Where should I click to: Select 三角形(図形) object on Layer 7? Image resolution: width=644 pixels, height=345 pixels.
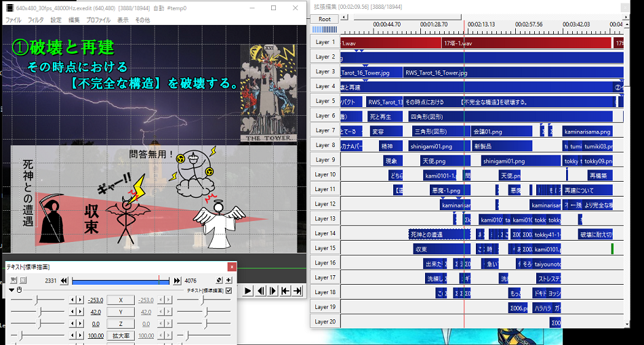[x=441, y=131]
